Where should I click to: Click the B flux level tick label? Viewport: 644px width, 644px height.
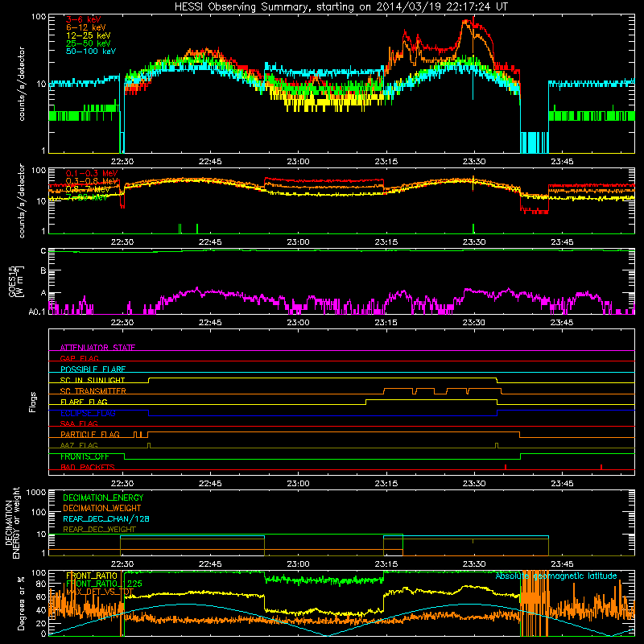pos(43,270)
